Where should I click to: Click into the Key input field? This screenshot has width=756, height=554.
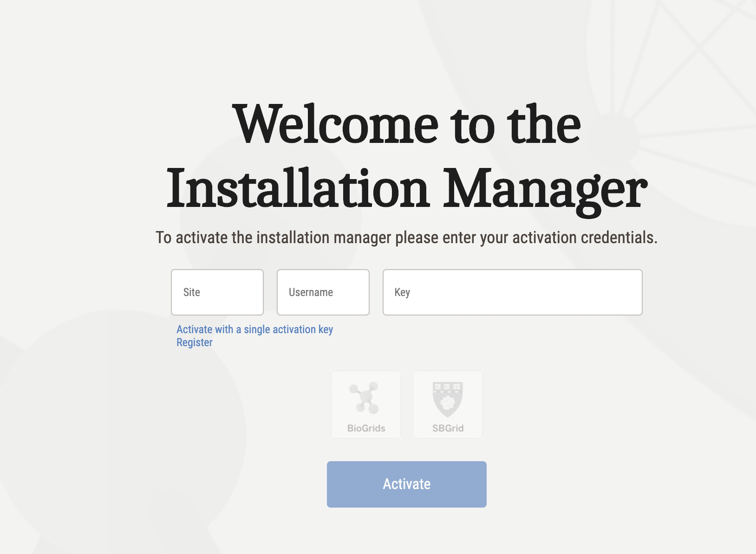[x=512, y=292]
